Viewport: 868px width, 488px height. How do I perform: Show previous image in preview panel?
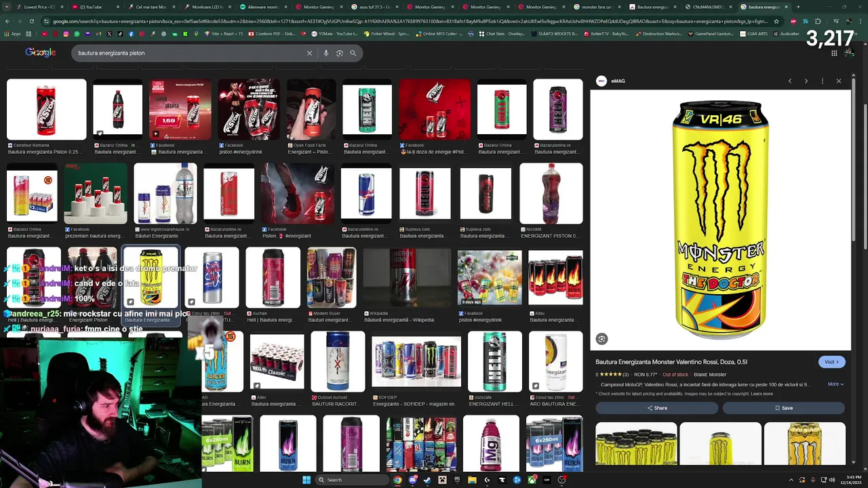click(789, 81)
